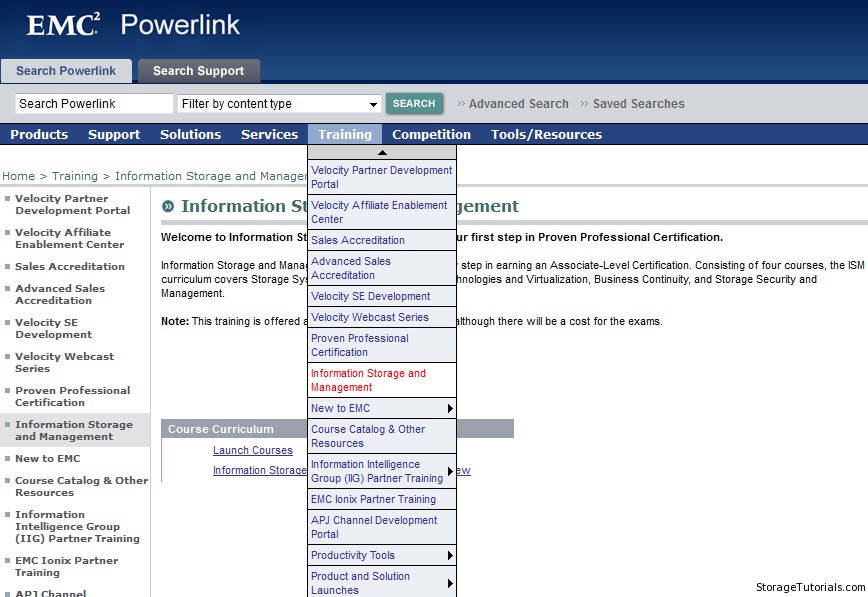868x597 pixels.
Task: Expand the New to EMC submenu arrow
Action: point(450,408)
